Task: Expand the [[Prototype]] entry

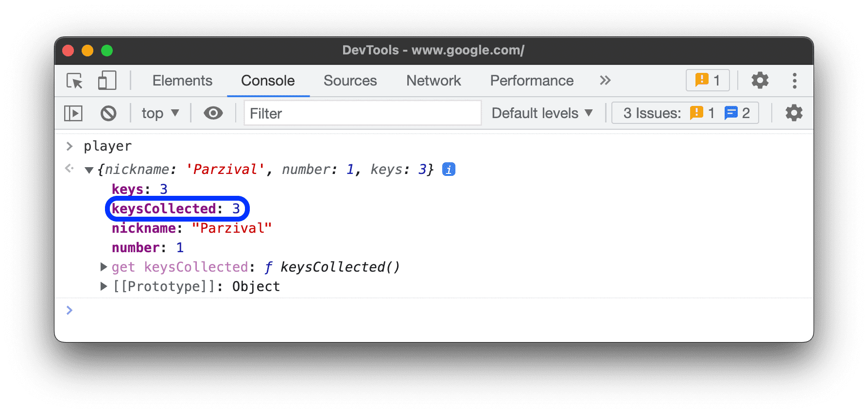Action: 104,286
